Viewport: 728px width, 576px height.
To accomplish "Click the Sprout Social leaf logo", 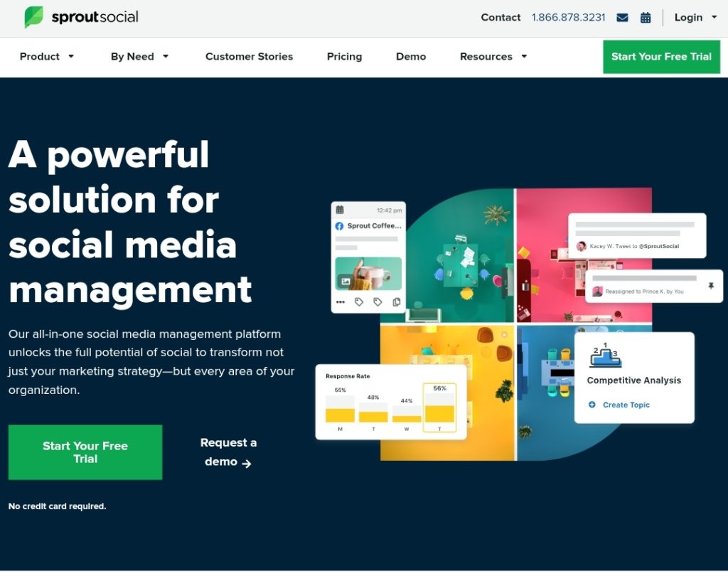I will [x=34, y=17].
